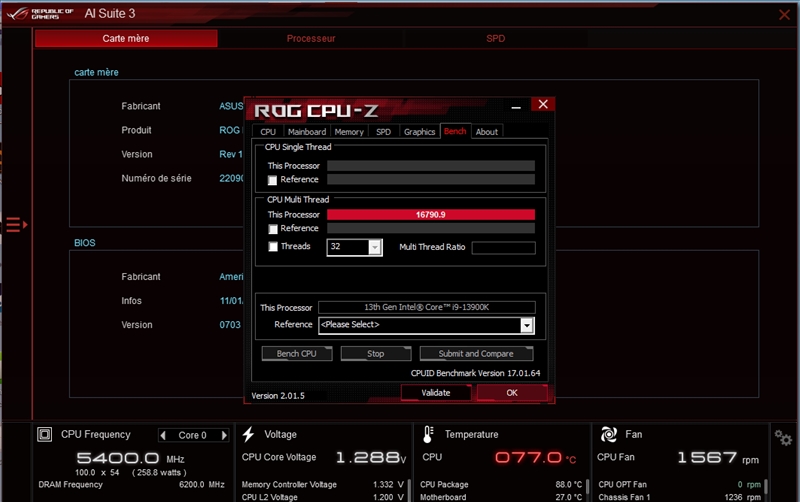800x502 pixels.
Task: Close the ROG CPU-Z dialog
Action: [543, 104]
